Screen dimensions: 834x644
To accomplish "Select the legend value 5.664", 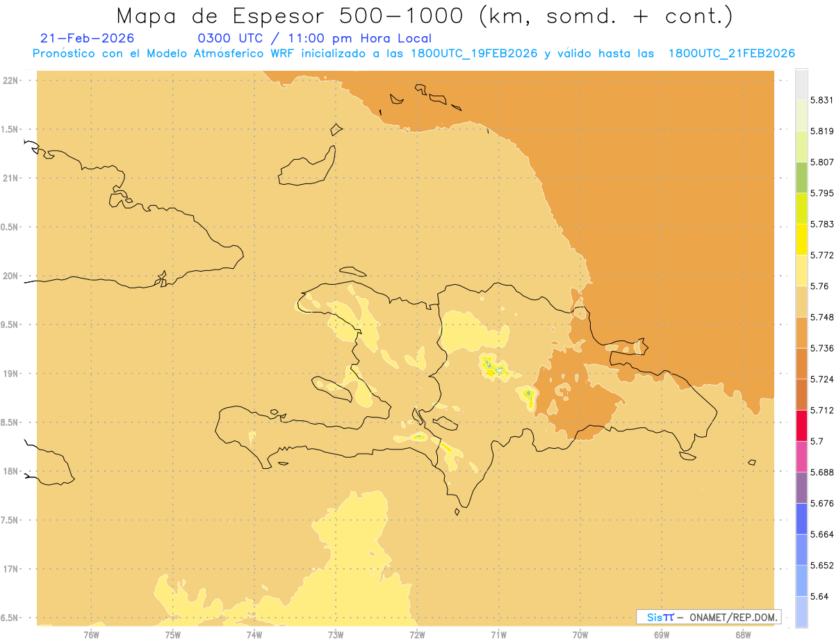I will click(821, 534).
